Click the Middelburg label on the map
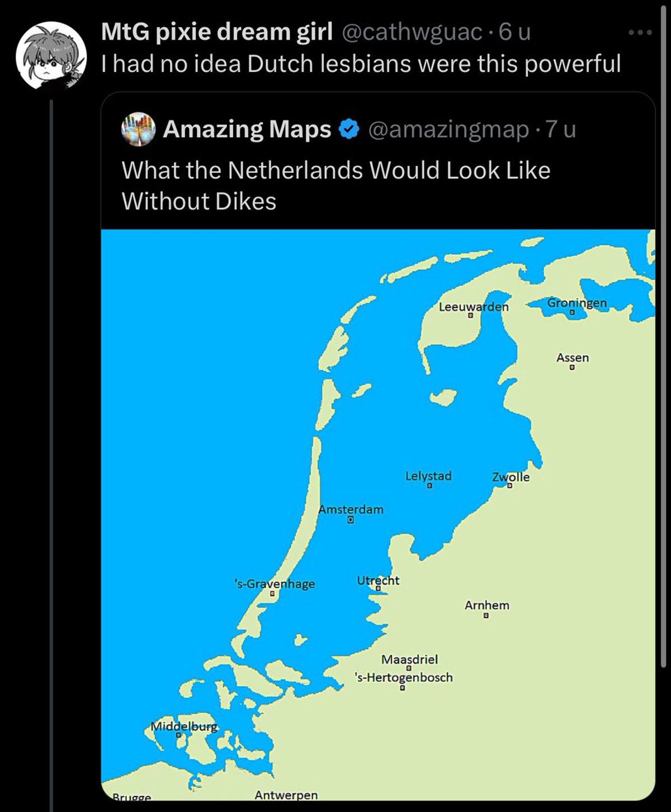 click(x=184, y=726)
